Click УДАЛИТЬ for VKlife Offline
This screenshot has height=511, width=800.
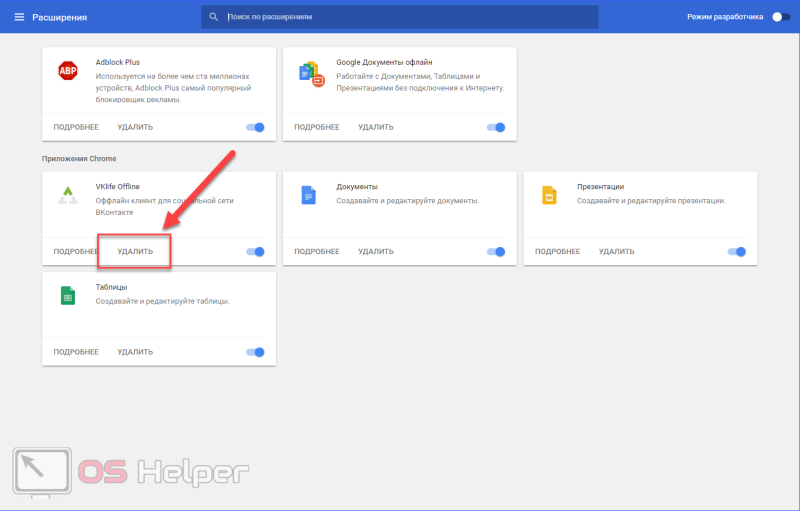point(135,251)
